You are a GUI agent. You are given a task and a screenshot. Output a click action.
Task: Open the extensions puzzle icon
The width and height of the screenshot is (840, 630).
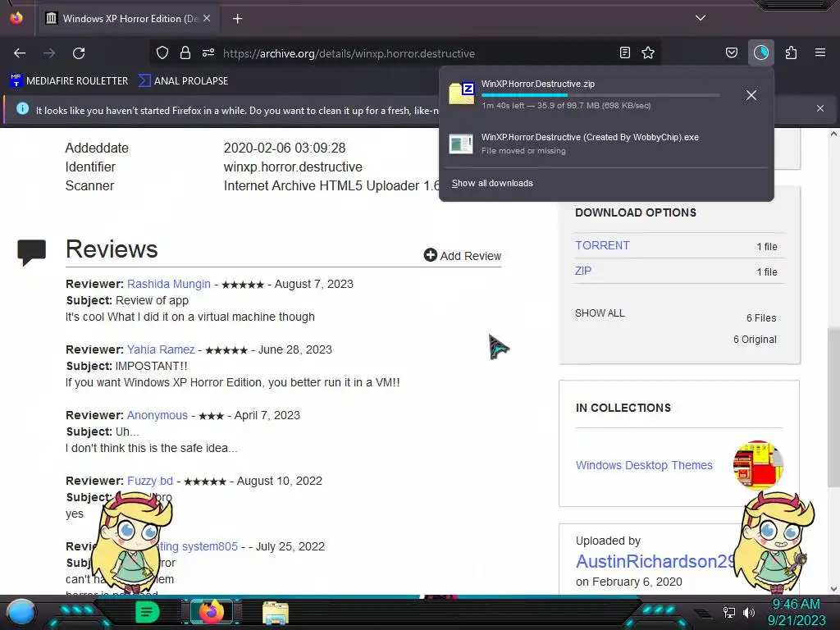point(791,52)
